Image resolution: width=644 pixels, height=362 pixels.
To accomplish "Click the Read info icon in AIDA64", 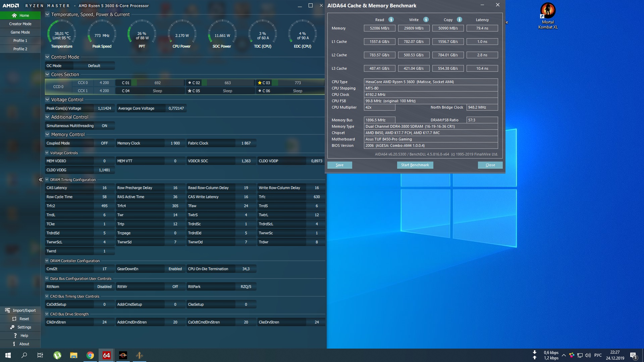I will [391, 19].
